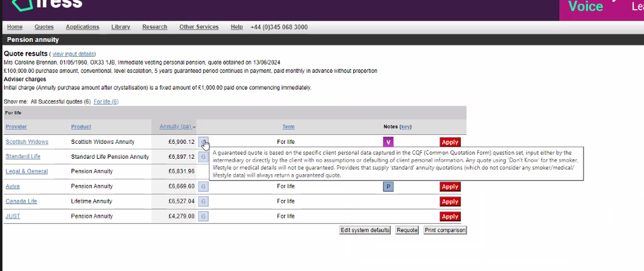This screenshot has width=644, height=271.
Task: Open the Canada Life provider link
Action: tap(21, 201)
